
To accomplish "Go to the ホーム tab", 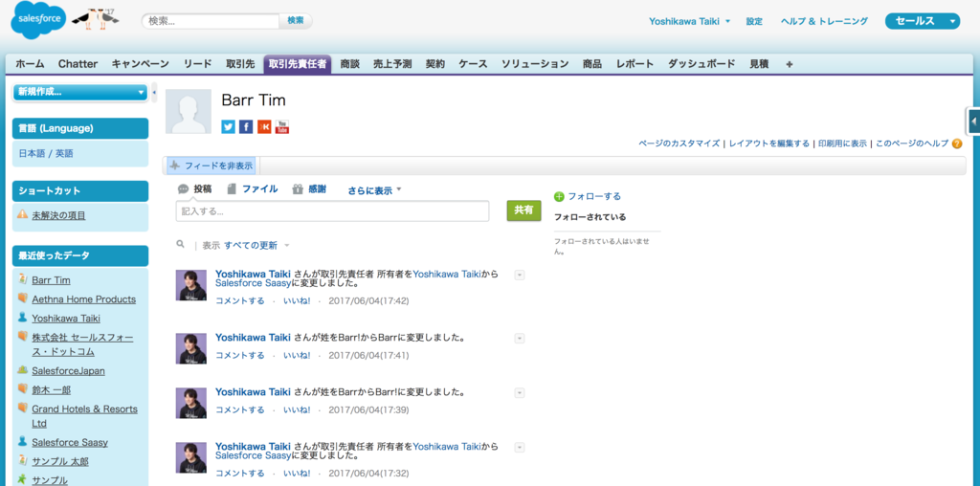I will 30,64.
